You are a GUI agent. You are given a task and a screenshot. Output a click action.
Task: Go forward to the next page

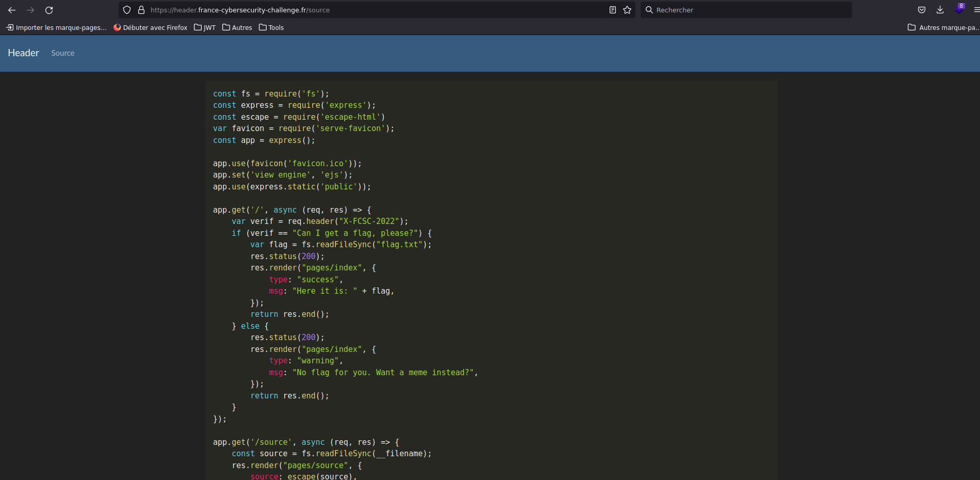point(30,10)
